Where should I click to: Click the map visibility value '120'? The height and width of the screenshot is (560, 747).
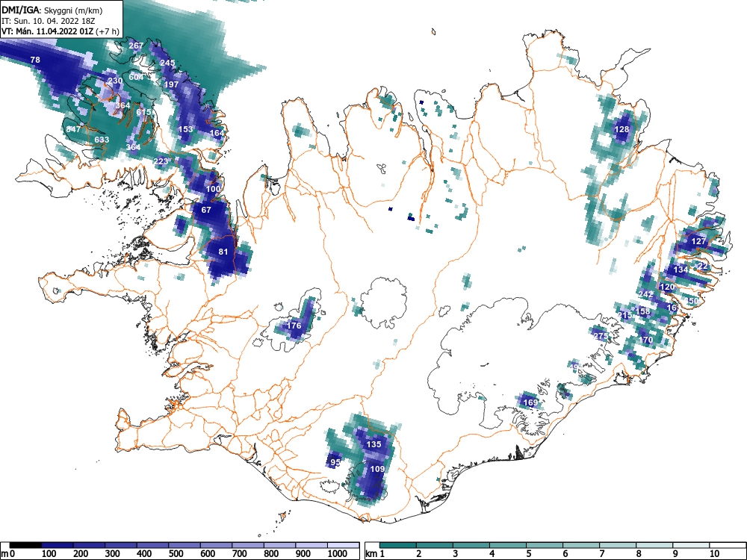click(x=667, y=287)
